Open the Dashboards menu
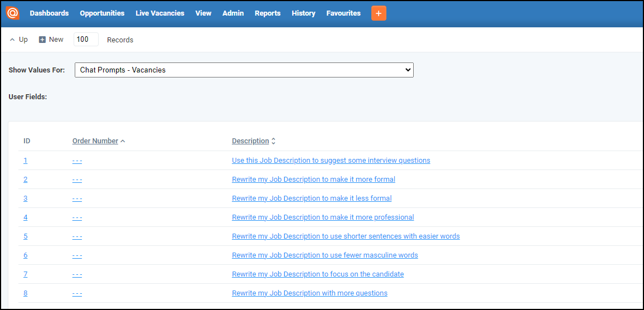 [x=49, y=13]
